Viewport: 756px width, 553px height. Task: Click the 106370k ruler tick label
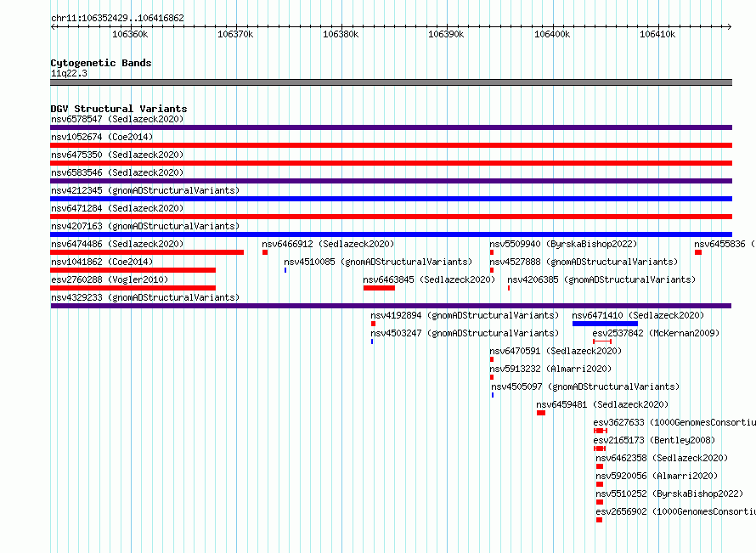tap(235, 34)
